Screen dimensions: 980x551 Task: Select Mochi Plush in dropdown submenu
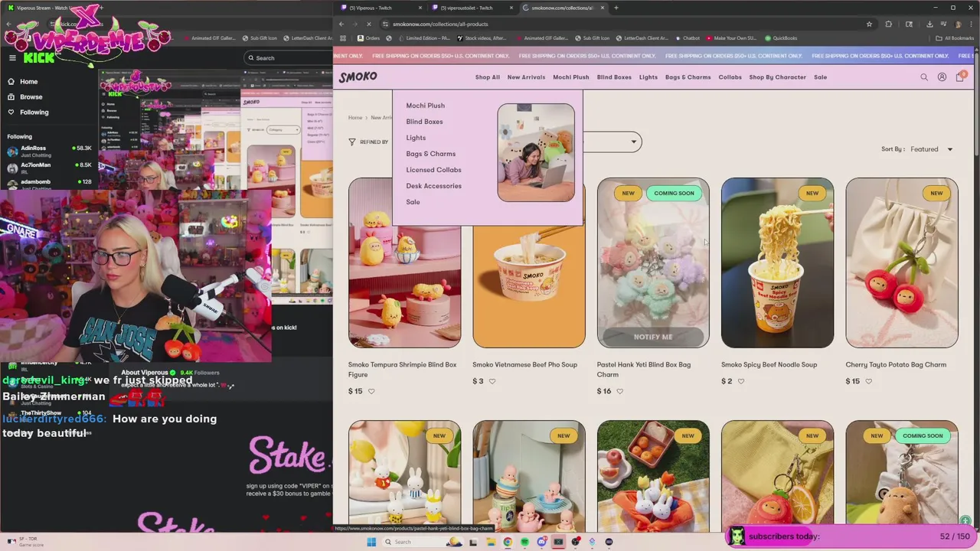[x=425, y=106]
